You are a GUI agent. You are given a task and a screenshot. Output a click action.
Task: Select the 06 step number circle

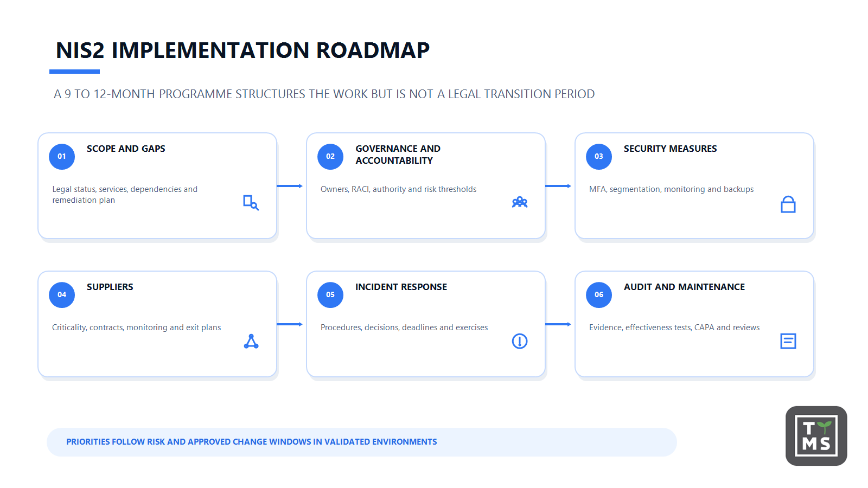point(599,295)
